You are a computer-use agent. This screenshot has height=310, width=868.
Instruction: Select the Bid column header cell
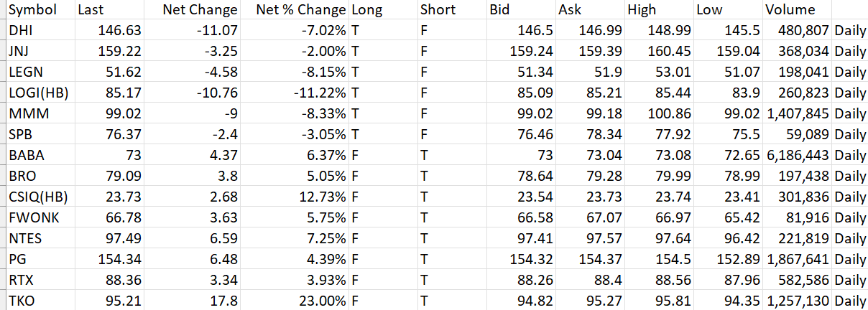point(521,10)
